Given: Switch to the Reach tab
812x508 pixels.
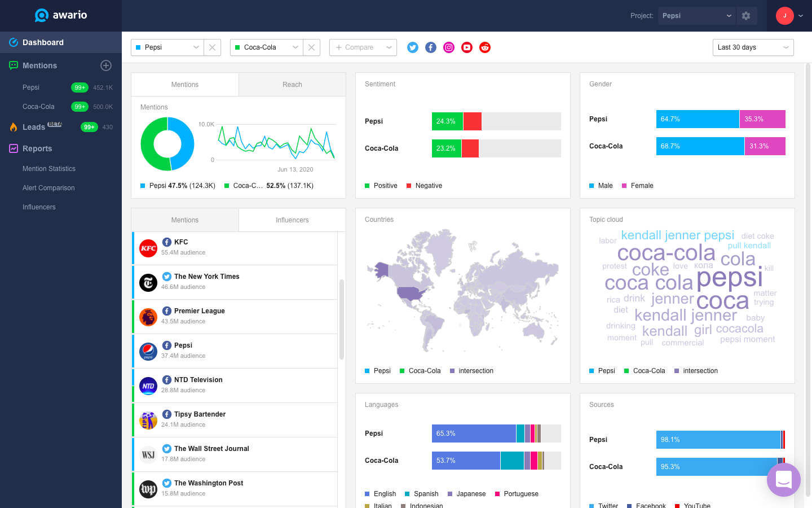Looking at the screenshot, I should pyautogui.click(x=292, y=85).
